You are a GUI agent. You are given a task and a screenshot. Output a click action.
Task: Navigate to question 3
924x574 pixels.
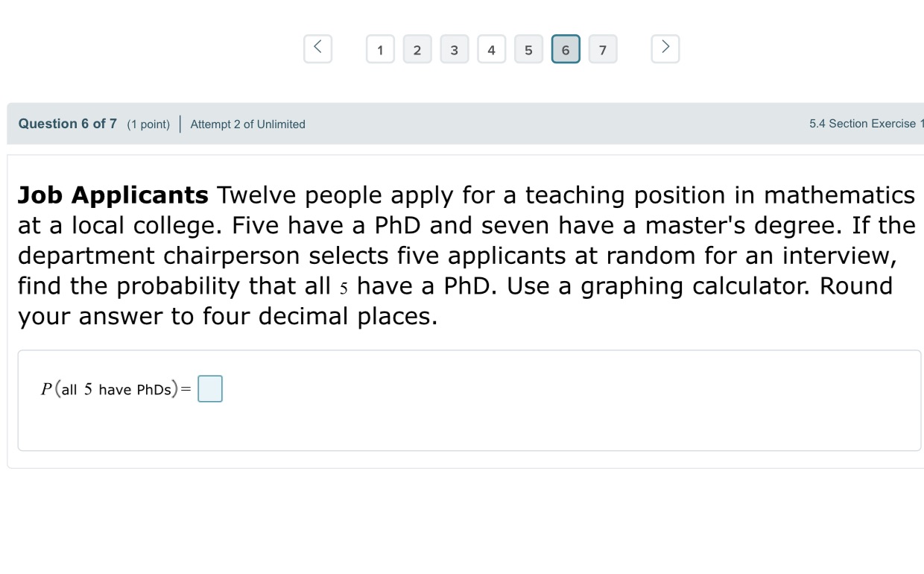coord(455,49)
